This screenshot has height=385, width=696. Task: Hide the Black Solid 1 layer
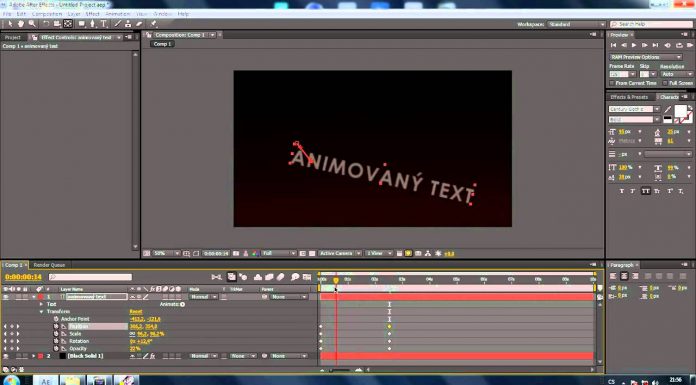coord(6,356)
